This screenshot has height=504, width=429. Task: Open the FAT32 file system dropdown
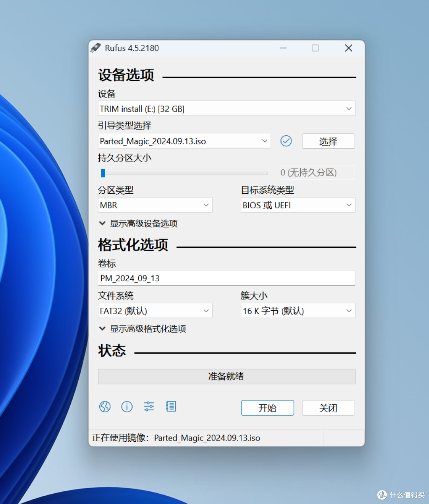tap(155, 311)
